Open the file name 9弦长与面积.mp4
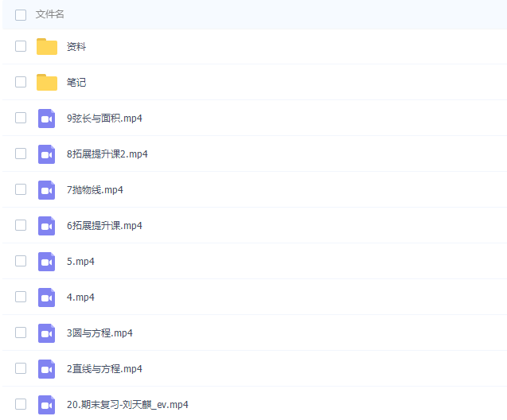The width and height of the screenshot is (507, 420). point(104,119)
